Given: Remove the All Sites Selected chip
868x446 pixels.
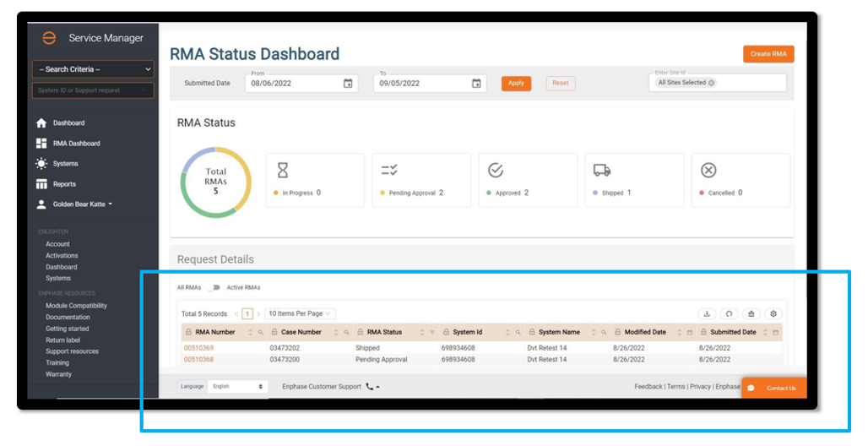Looking at the screenshot, I should click(711, 83).
